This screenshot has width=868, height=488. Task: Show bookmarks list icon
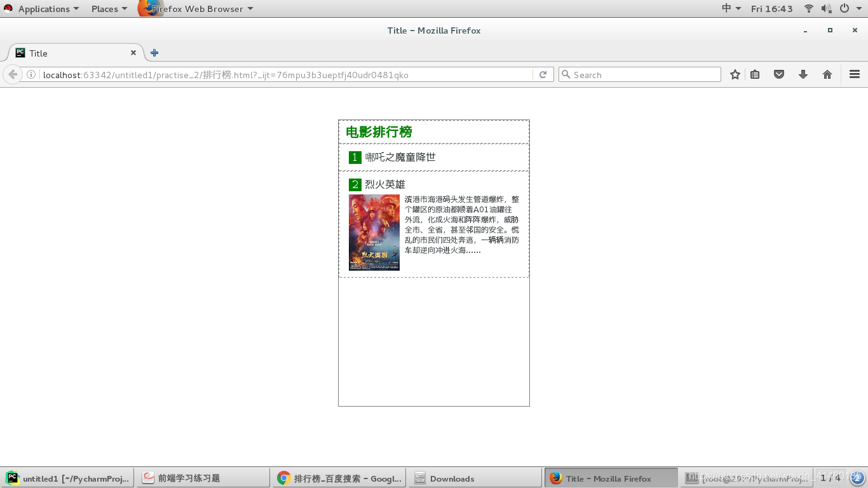pyautogui.click(x=755, y=74)
